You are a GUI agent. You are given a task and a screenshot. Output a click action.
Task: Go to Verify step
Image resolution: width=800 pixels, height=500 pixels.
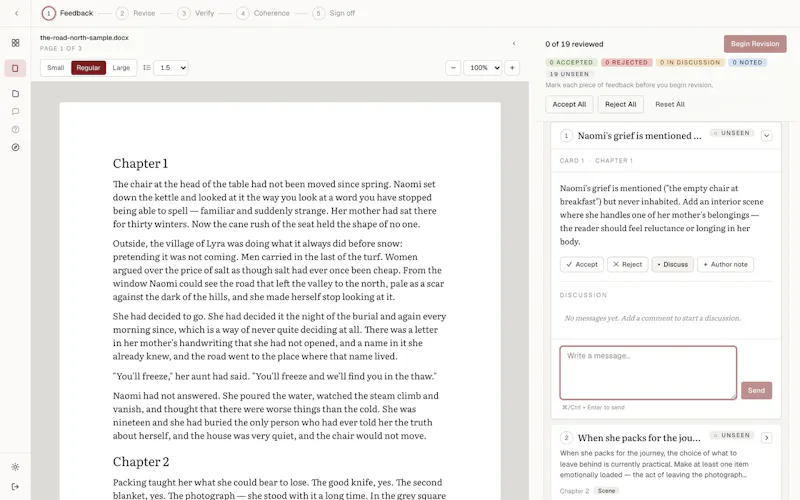coord(196,13)
